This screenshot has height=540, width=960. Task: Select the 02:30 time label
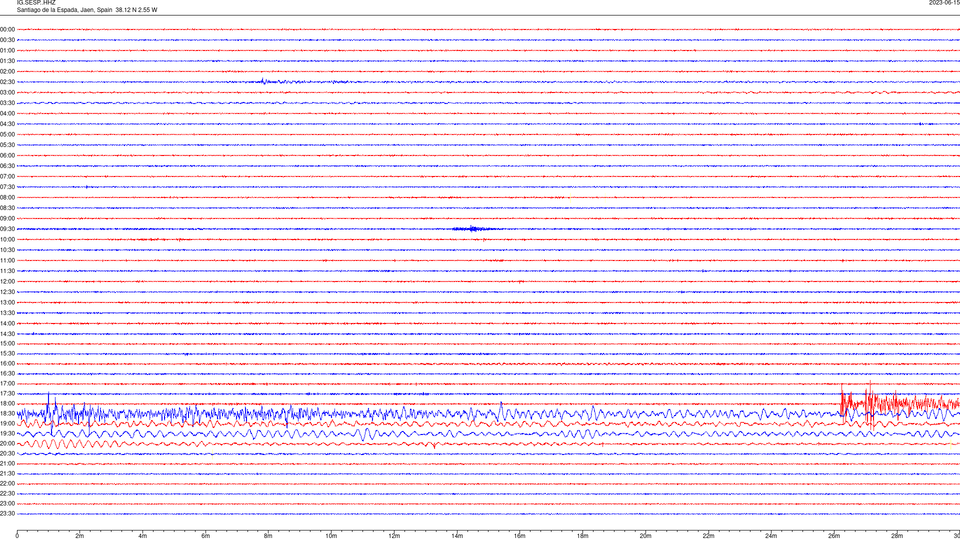point(7,82)
